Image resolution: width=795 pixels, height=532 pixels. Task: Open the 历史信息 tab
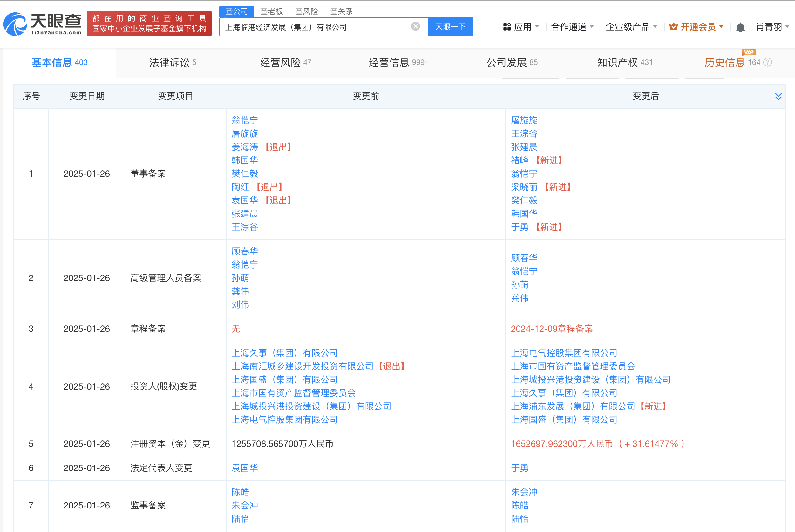tap(725, 62)
